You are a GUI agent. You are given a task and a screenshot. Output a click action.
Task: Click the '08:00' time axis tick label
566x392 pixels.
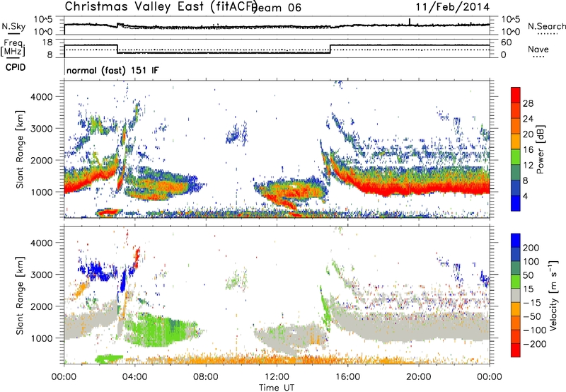click(206, 377)
